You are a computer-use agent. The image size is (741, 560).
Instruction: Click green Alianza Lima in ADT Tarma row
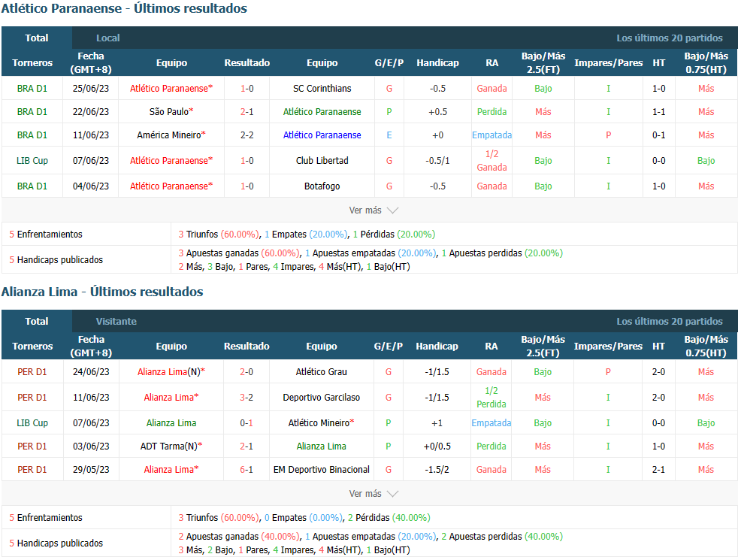pos(322,446)
